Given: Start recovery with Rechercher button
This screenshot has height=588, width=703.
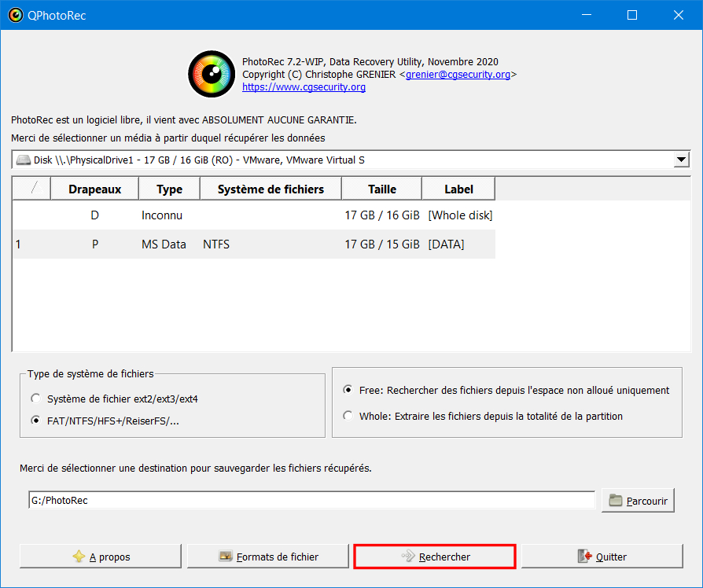Looking at the screenshot, I should coord(435,557).
